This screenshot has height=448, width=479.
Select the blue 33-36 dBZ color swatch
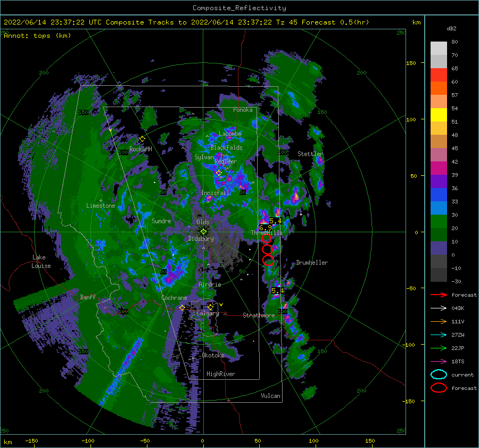[x=439, y=195]
